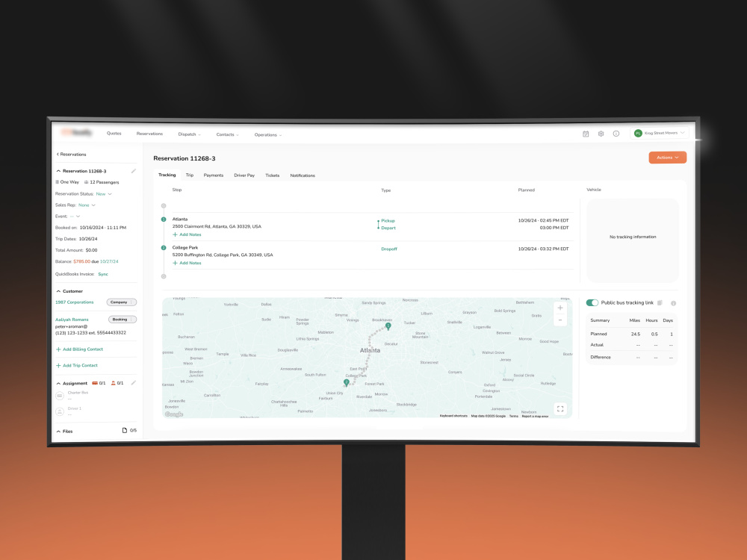Collapse the Files section
The height and width of the screenshot is (560, 747).
coord(58,432)
